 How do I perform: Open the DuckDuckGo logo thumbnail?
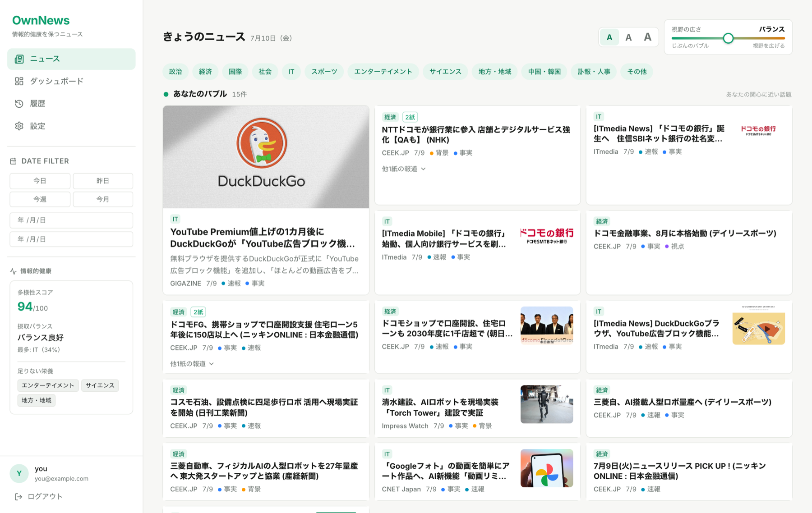(266, 157)
